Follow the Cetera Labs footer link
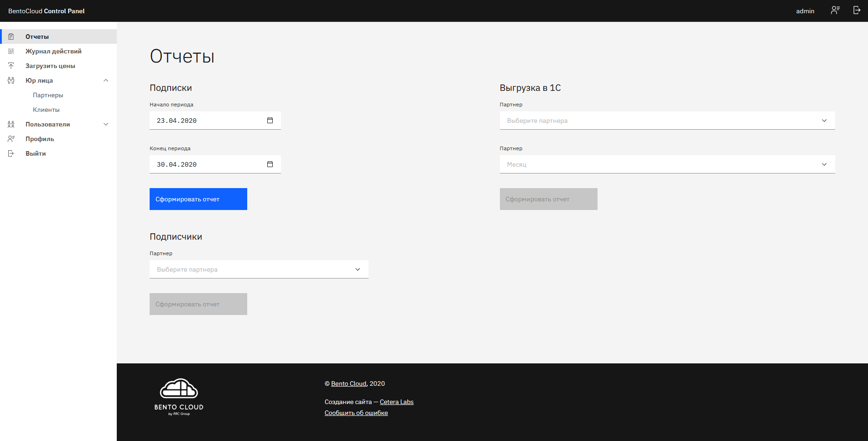This screenshot has height=441, width=868. click(x=396, y=402)
